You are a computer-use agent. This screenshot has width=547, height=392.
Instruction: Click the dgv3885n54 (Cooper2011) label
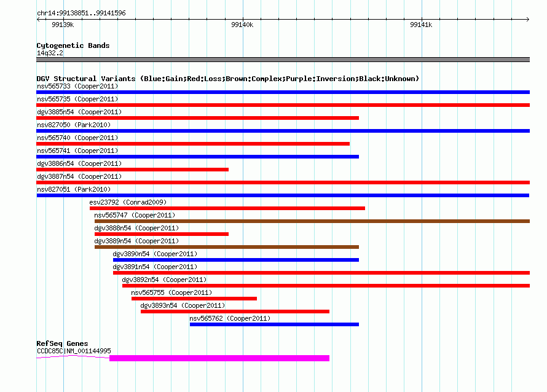click(79, 112)
